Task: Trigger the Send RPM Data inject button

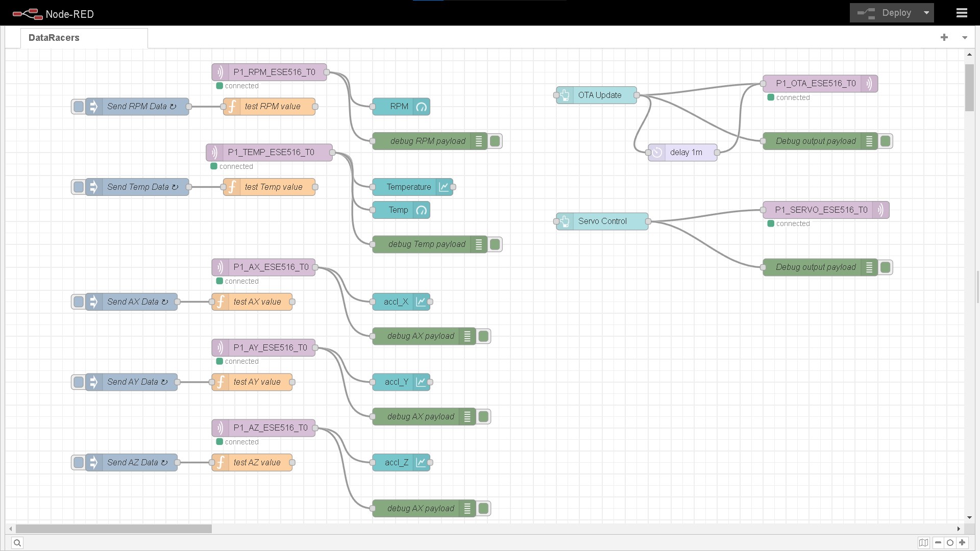Action: (x=78, y=107)
